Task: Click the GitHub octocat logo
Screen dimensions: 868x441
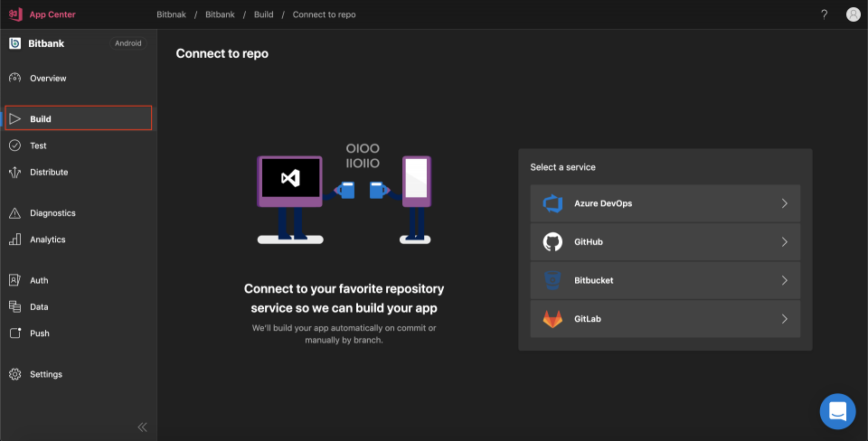Action: coord(552,242)
